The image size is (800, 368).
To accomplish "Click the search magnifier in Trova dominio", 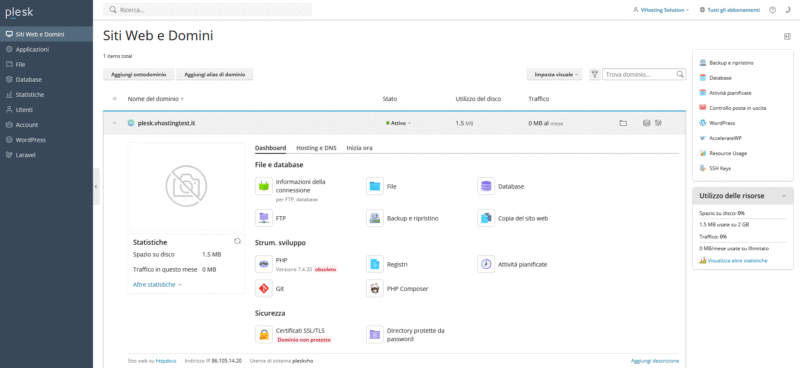I will click(x=680, y=75).
